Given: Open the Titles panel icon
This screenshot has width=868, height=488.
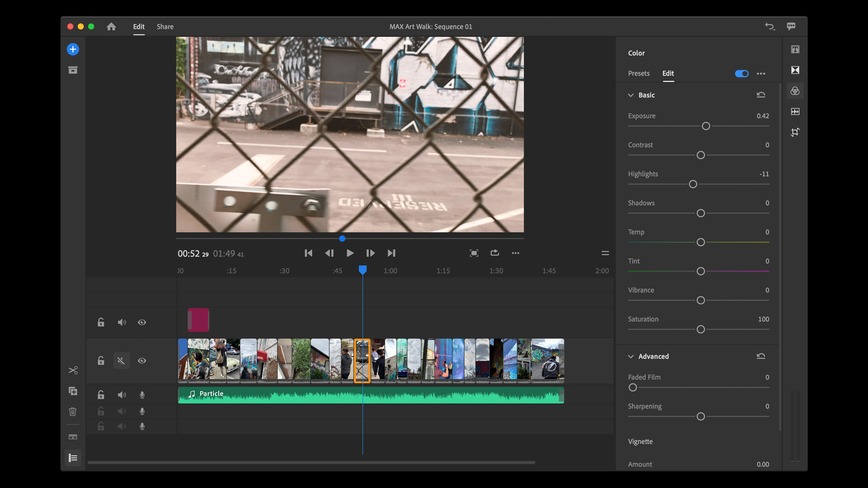Looking at the screenshot, I should pyautogui.click(x=795, y=49).
